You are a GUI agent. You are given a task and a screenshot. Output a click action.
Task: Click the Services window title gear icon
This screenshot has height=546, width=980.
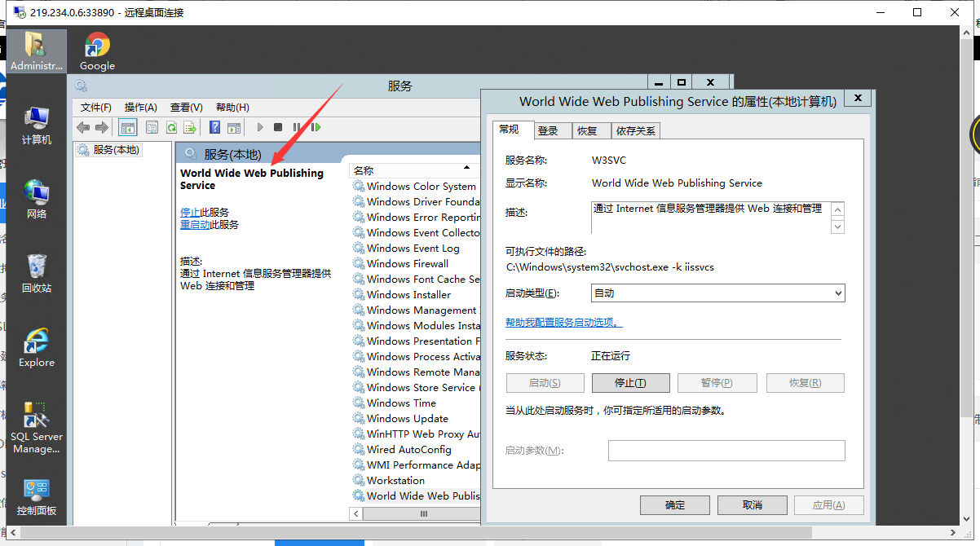click(81, 86)
